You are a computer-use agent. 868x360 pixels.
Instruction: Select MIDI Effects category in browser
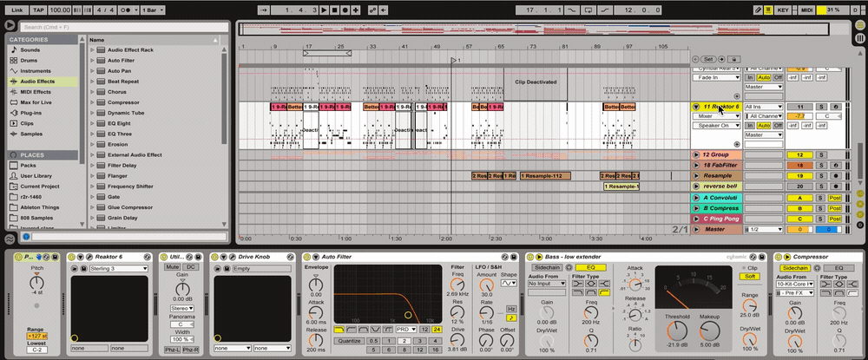(36, 92)
